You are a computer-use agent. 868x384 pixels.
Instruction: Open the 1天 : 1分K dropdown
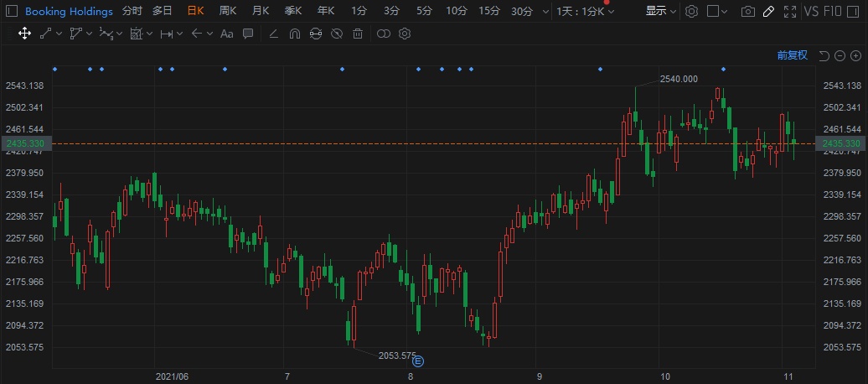pyautogui.click(x=586, y=11)
